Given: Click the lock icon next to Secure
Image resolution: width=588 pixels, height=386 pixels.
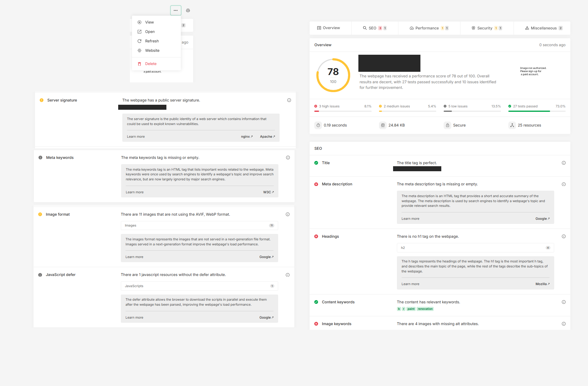Looking at the screenshot, I should tap(447, 125).
